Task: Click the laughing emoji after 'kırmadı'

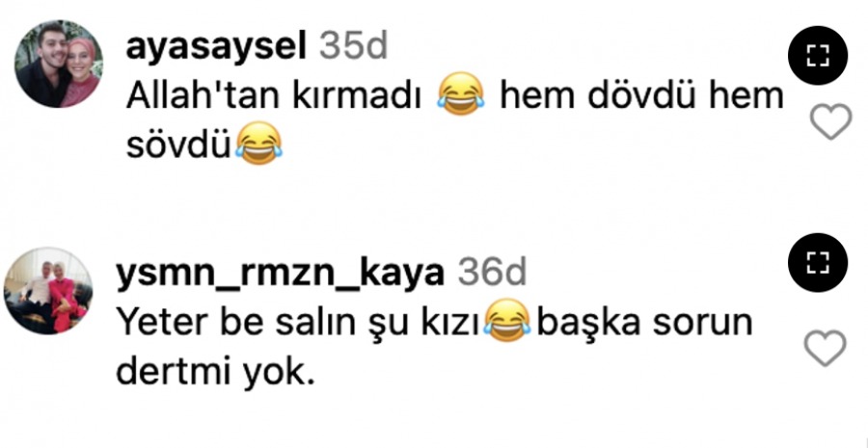Action: (461, 93)
